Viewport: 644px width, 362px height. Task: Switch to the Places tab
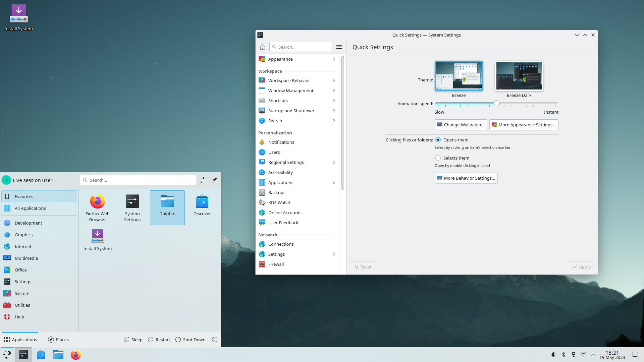click(58, 340)
